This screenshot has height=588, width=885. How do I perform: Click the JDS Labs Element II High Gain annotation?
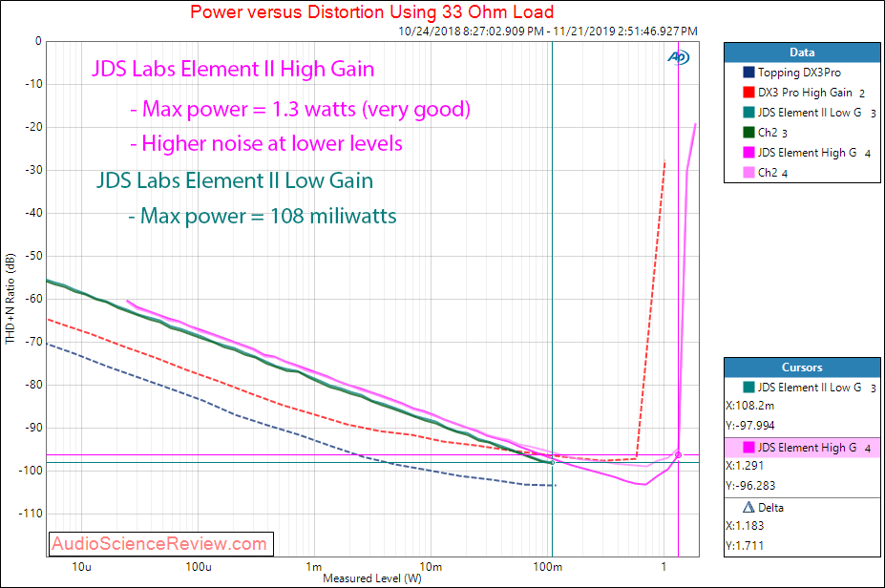coord(233,70)
